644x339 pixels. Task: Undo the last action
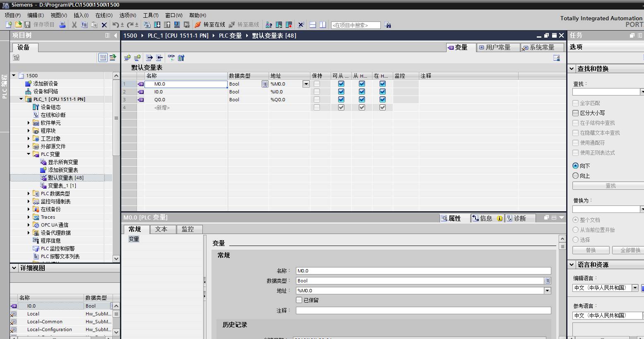pyautogui.click(x=115, y=25)
